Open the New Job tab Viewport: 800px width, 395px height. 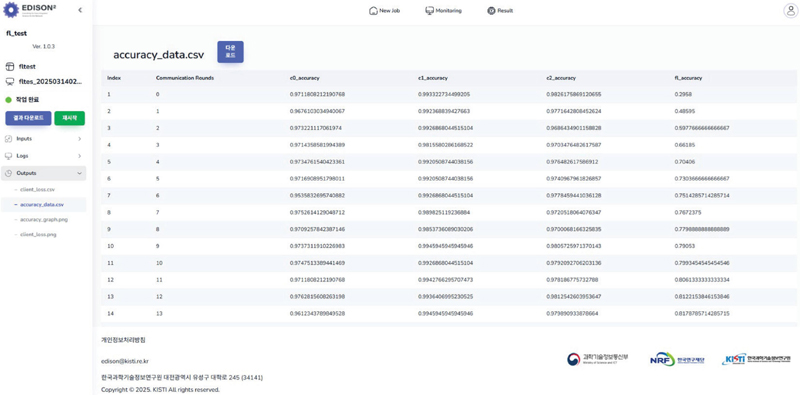pyautogui.click(x=384, y=11)
